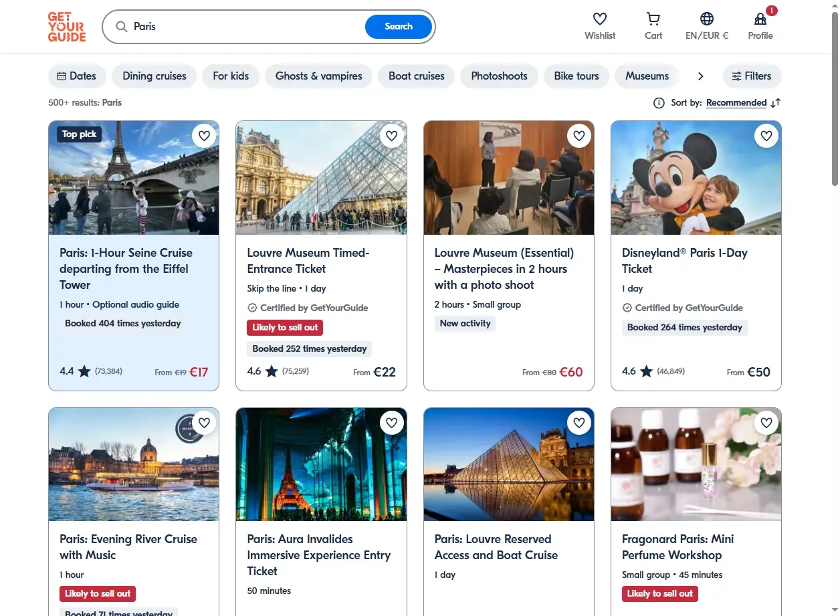Click the €60 price on Louvre Essential tour
This screenshot has width=840, height=616.
(571, 372)
